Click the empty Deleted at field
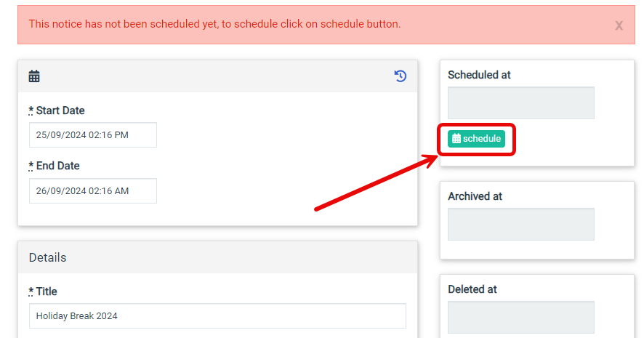This screenshot has width=644, height=338. 520,317
